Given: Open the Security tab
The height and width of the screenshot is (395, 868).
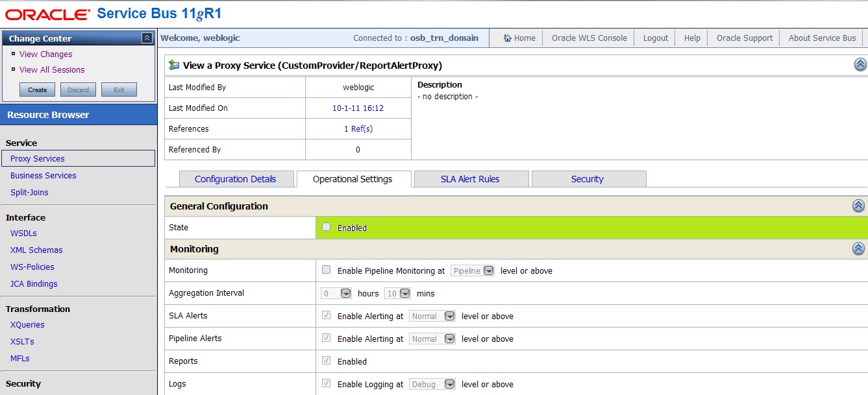Looking at the screenshot, I should click(x=588, y=179).
